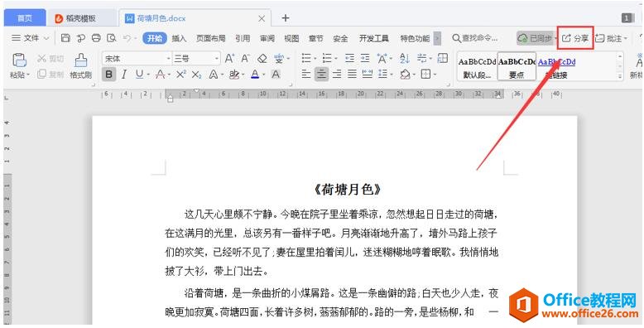This screenshot has width=644, height=328.
Task: Click the Superscript X² icon
Action: (181, 75)
